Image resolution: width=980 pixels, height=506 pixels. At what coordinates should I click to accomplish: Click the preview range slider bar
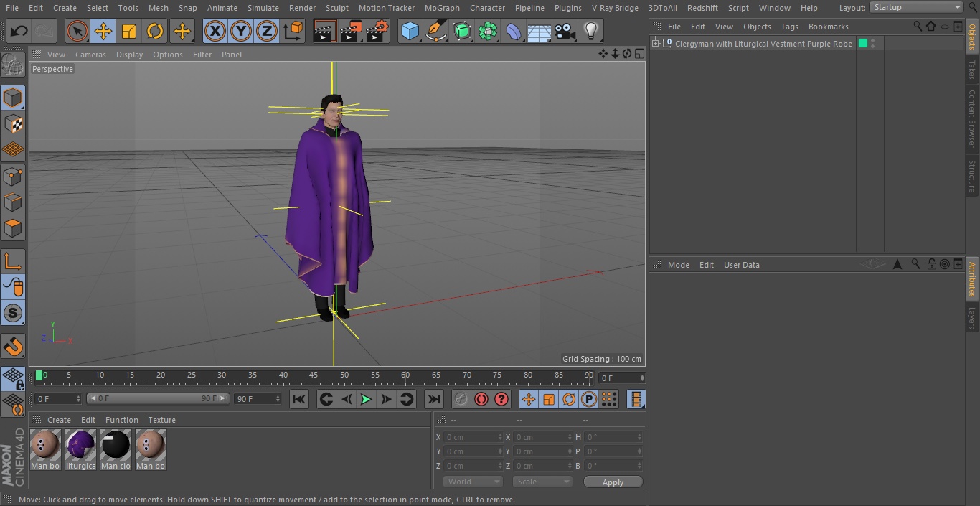[158, 398]
